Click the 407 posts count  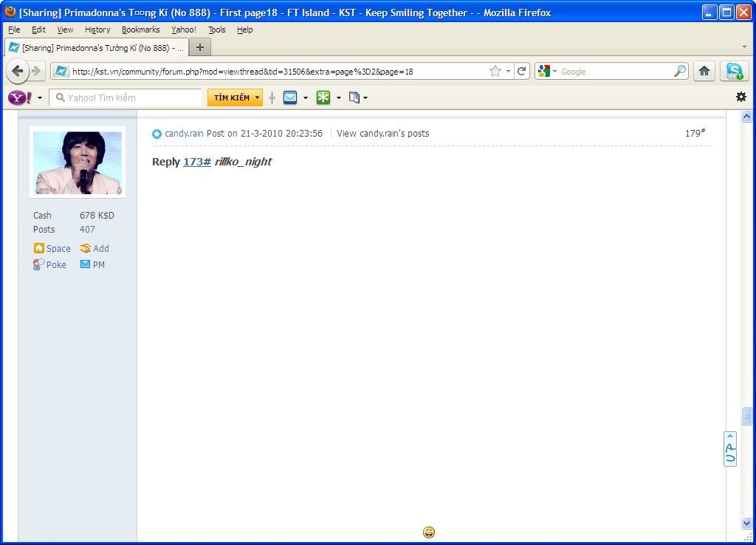[x=87, y=230]
